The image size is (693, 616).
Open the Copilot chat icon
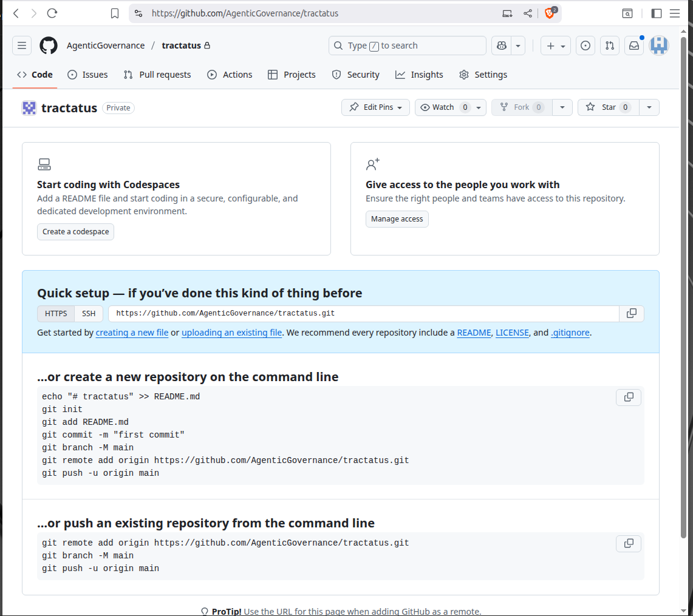point(501,46)
